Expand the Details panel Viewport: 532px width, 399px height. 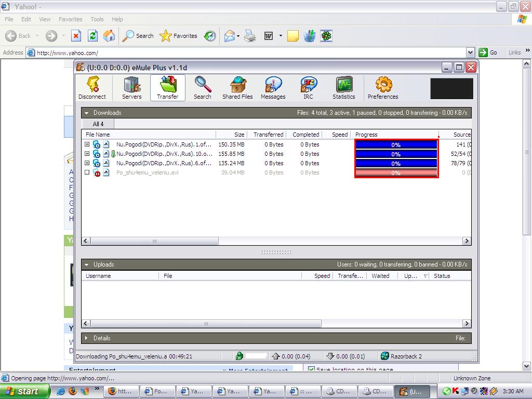coord(87,338)
